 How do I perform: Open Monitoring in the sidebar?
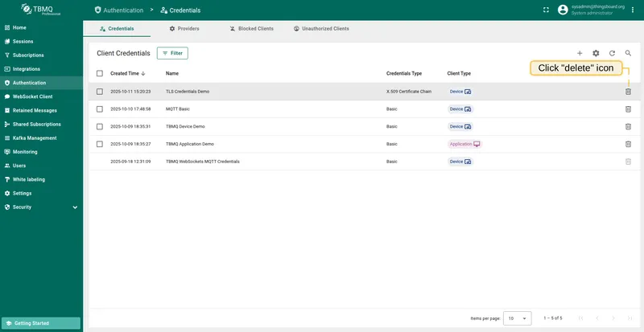pos(41,152)
